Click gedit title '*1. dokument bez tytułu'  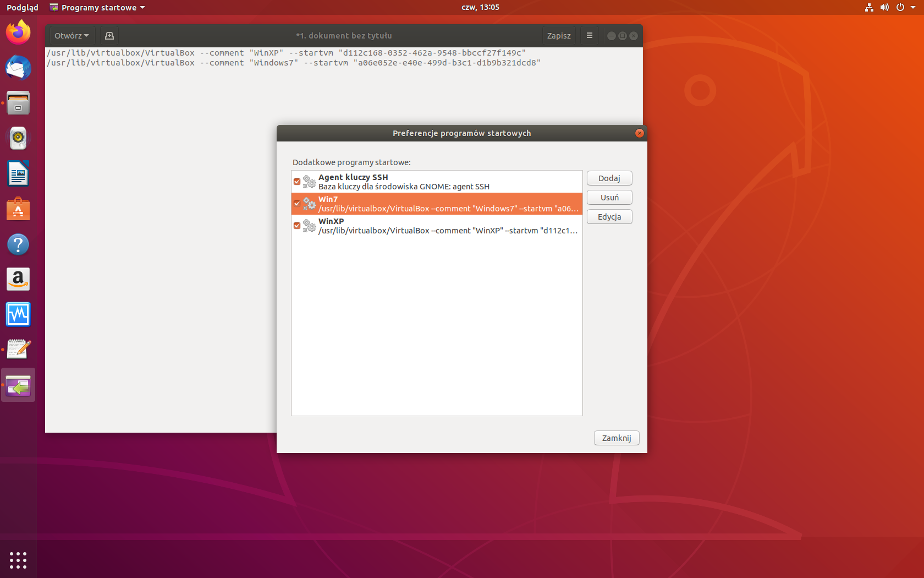(x=344, y=36)
